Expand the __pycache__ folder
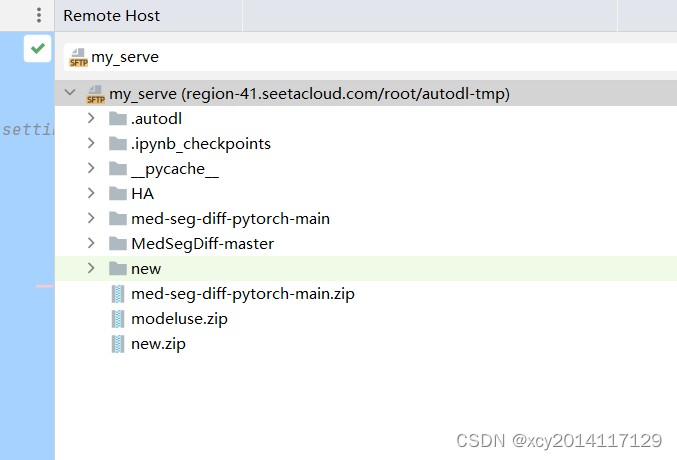Image resolution: width=677 pixels, height=460 pixels. [x=91, y=168]
